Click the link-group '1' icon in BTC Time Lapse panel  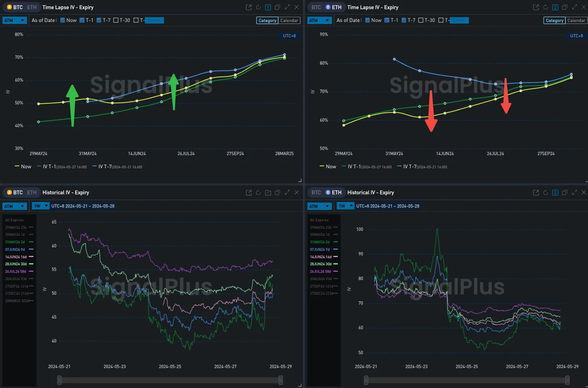[x=268, y=7]
